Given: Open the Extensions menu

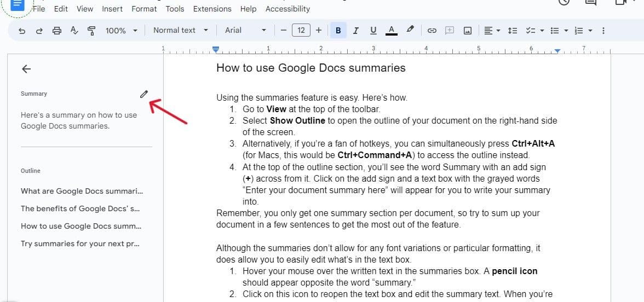Looking at the screenshot, I should 212,9.
